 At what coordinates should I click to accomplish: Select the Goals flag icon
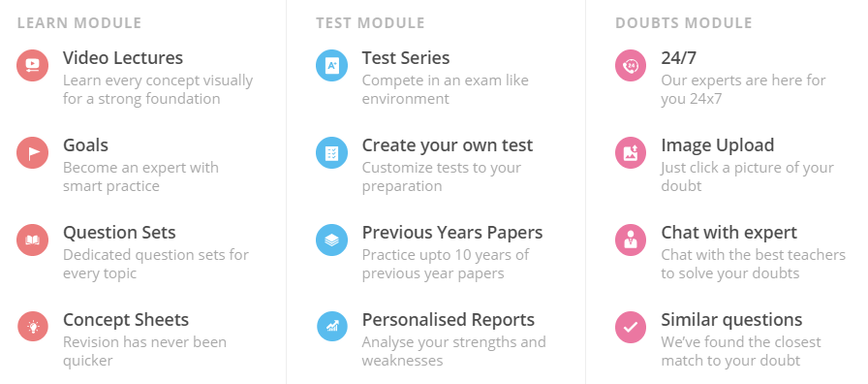pos(33,152)
